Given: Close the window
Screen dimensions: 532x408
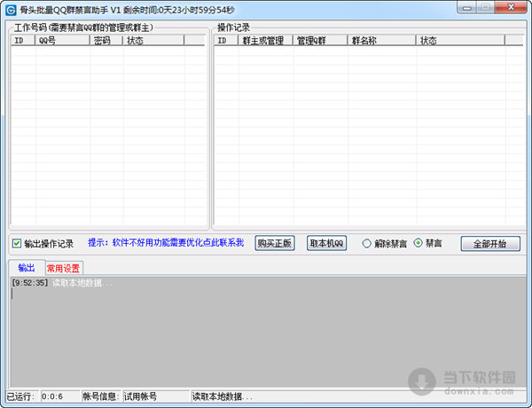Looking at the screenshot, I should click(x=511, y=7).
